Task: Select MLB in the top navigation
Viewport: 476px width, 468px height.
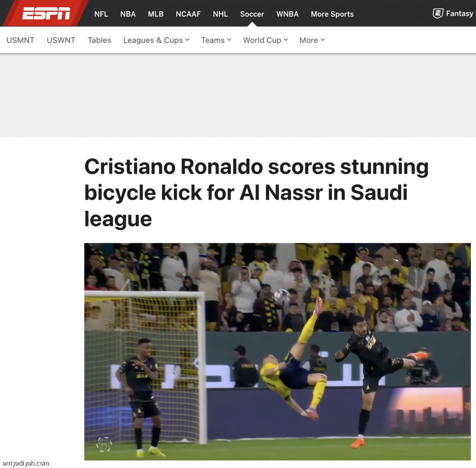Action: 156,14
